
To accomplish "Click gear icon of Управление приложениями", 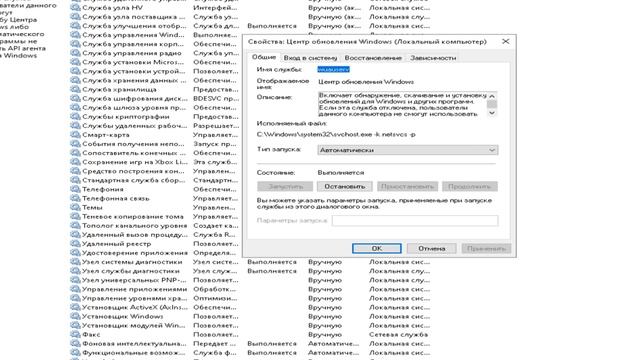I will point(75,289).
